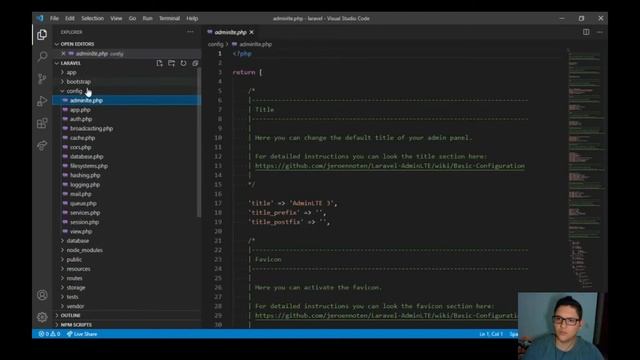Expand the Outline section
Viewport: 640px width, 360px height.
70,316
